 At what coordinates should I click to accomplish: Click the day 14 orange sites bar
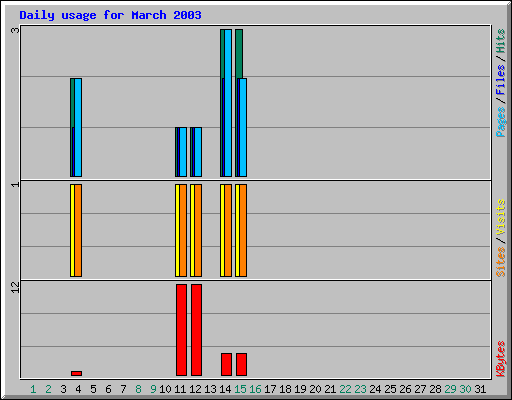pos(228,230)
